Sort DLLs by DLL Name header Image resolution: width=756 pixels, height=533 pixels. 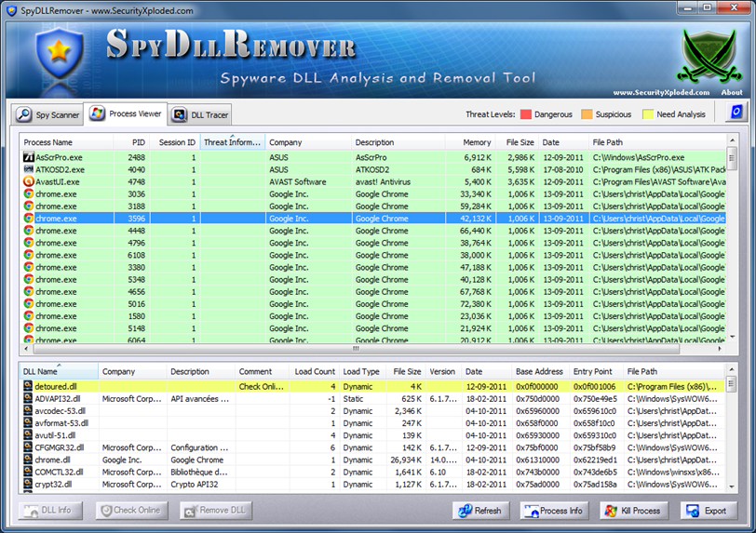point(59,371)
